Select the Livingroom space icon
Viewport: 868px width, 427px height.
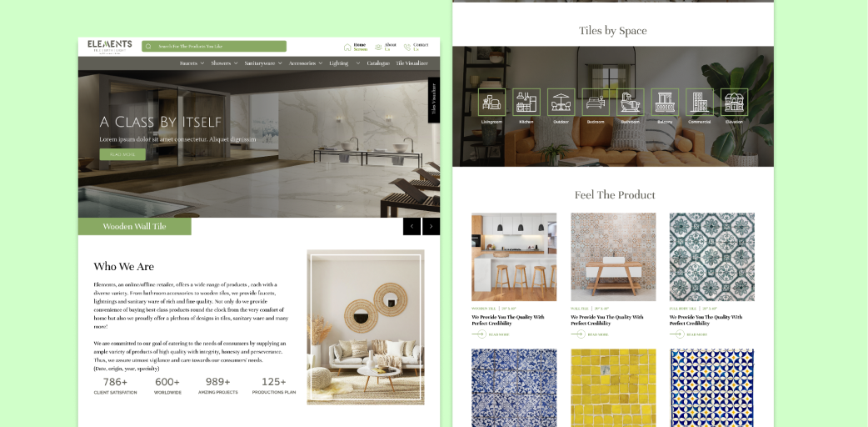coord(491,103)
